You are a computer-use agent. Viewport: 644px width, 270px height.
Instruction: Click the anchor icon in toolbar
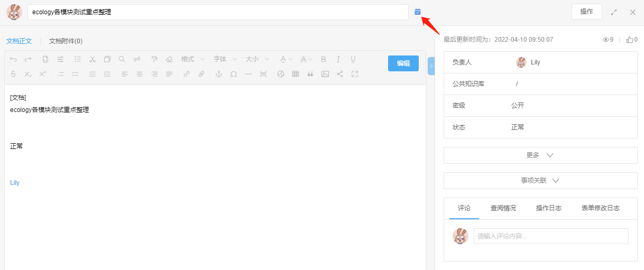coord(218,74)
